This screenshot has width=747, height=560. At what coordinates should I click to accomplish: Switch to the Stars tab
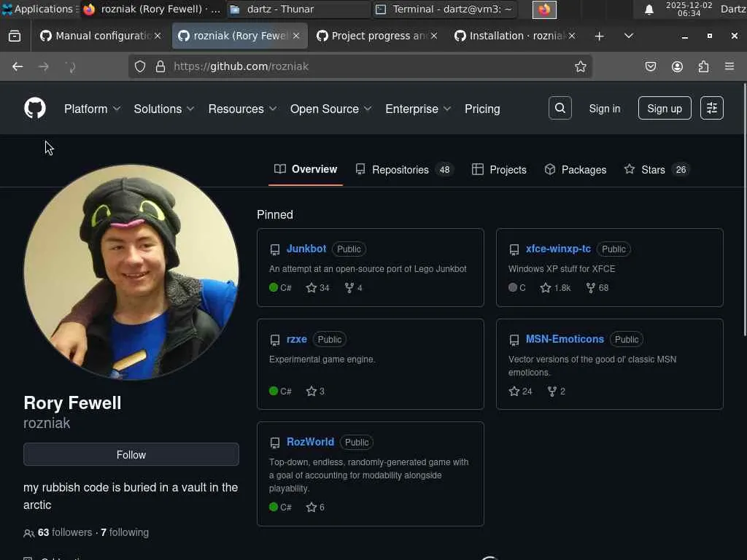pyautogui.click(x=657, y=169)
